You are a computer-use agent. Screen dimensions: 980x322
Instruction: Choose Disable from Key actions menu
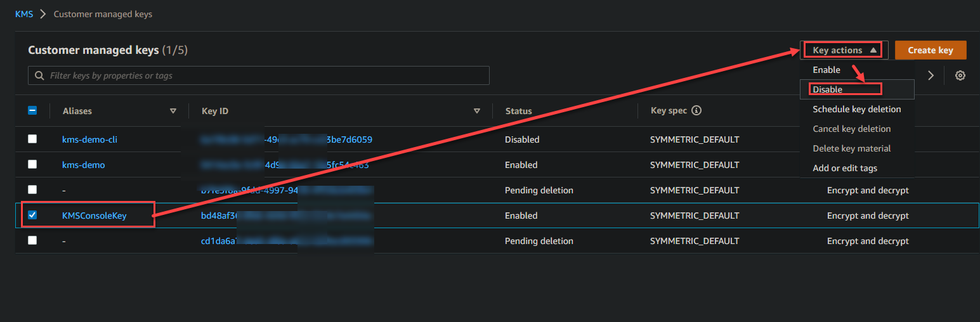(857, 89)
